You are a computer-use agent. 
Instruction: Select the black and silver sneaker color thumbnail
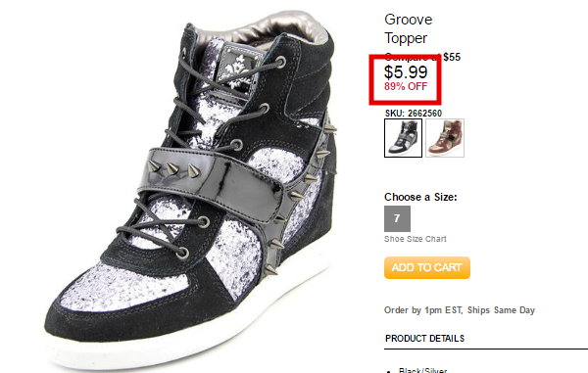click(403, 138)
